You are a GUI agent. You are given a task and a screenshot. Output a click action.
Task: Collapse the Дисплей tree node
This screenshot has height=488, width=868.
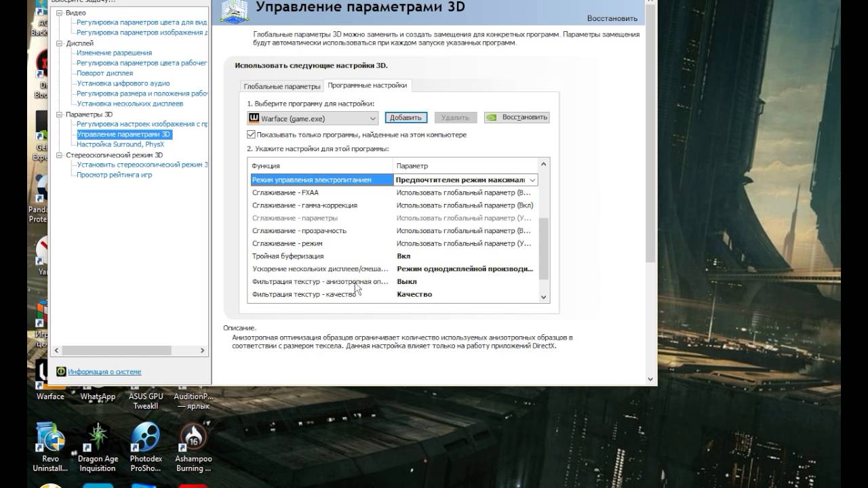[59, 43]
